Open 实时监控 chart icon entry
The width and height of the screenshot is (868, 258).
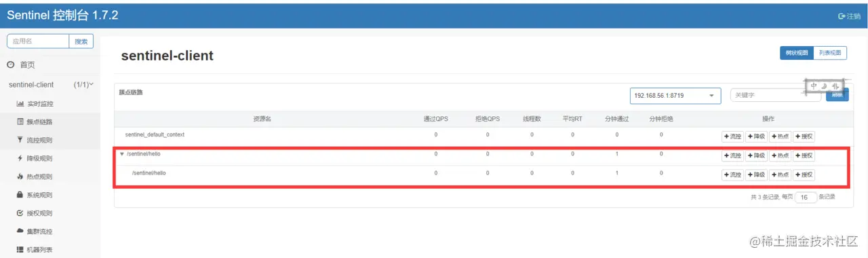click(35, 104)
